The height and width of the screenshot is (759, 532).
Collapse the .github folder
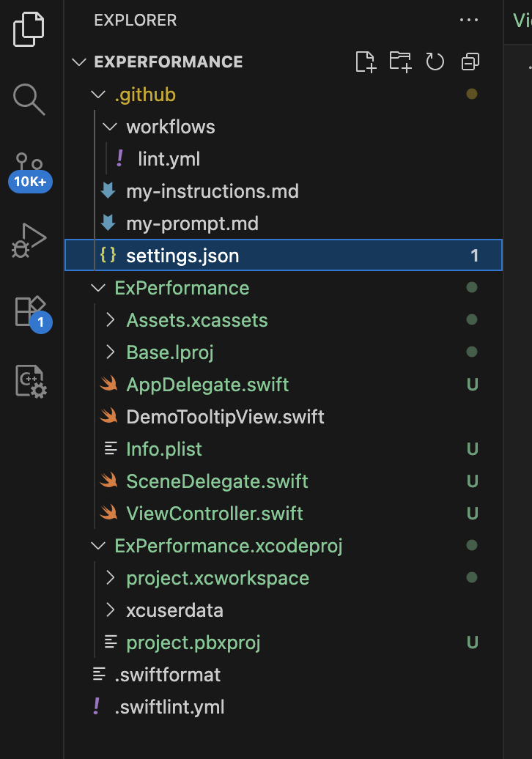[97, 95]
